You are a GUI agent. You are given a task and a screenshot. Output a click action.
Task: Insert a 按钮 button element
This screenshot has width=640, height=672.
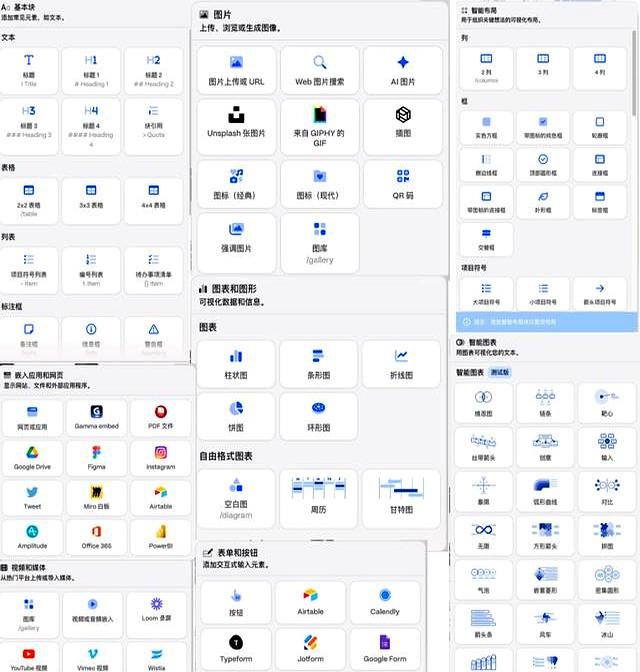pos(236,602)
